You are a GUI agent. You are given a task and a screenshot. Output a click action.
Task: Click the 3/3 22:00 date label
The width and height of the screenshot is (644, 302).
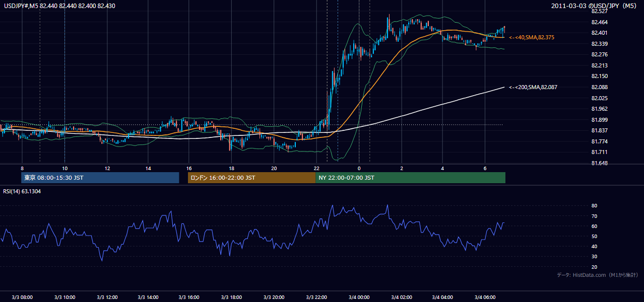316,297
